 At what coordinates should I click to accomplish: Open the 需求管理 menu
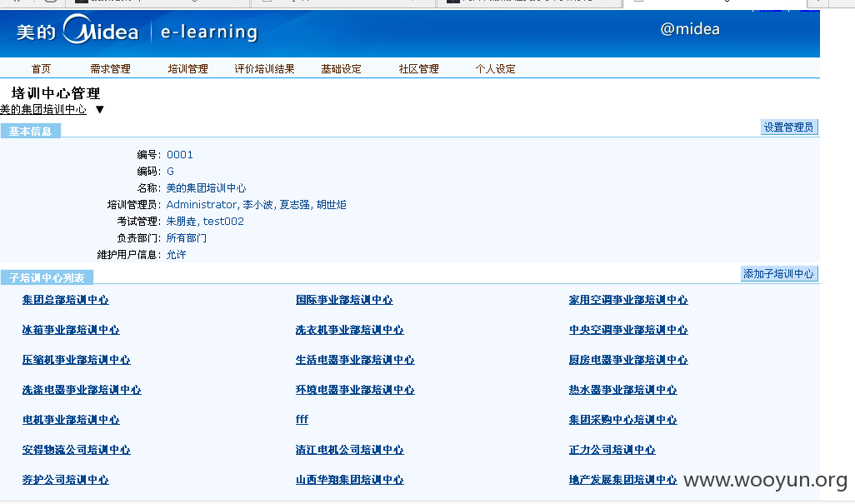coord(110,68)
